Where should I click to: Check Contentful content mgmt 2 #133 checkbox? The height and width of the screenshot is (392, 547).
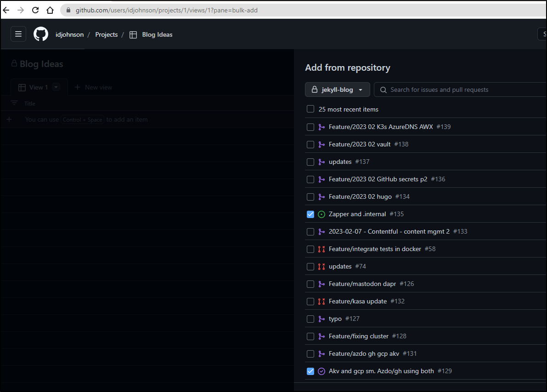(x=310, y=231)
